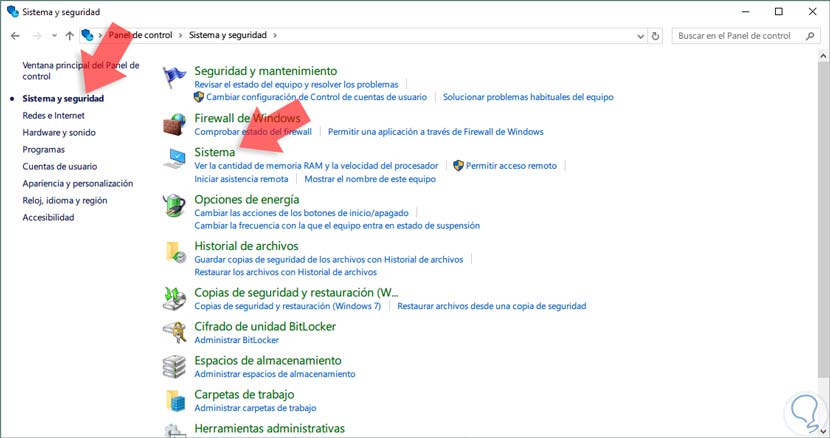The width and height of the screenshot is (830, 438).
Task: Expand the chevron before Panel de control breadcrumb
Action: pos(100,35)
